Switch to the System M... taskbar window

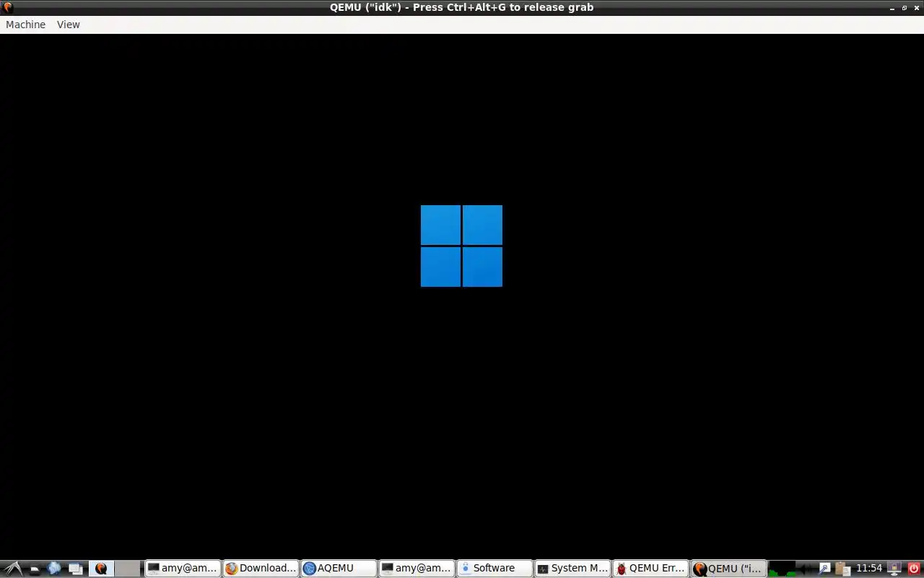pos(572,569)
